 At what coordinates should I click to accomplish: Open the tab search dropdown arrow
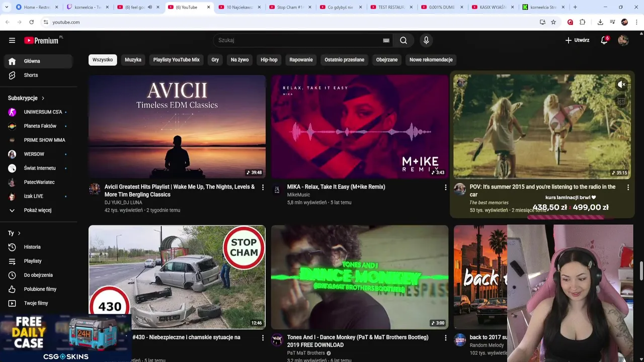(x=6, y=7)
